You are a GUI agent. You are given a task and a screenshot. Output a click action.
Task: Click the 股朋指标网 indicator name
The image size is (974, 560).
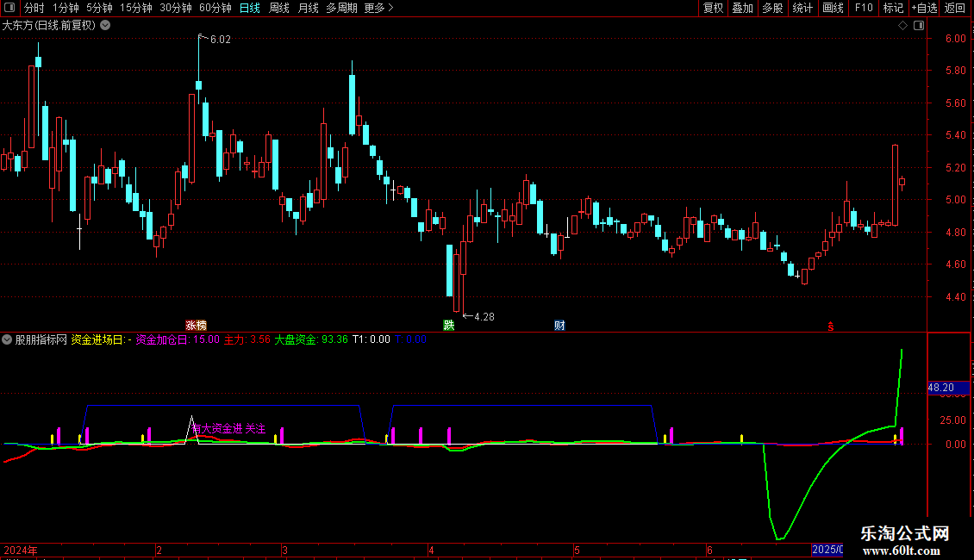click(41, 339)
